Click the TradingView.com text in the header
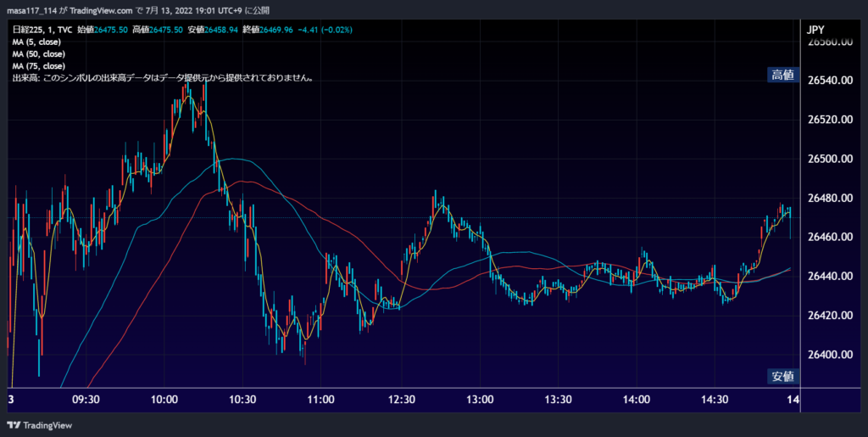 [x=102, y=10]
